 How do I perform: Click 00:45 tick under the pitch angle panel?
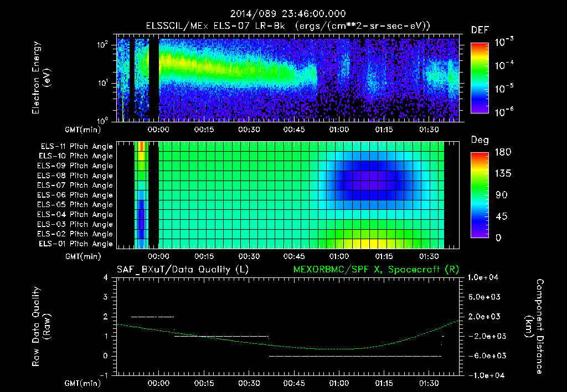tap(294, 257)
